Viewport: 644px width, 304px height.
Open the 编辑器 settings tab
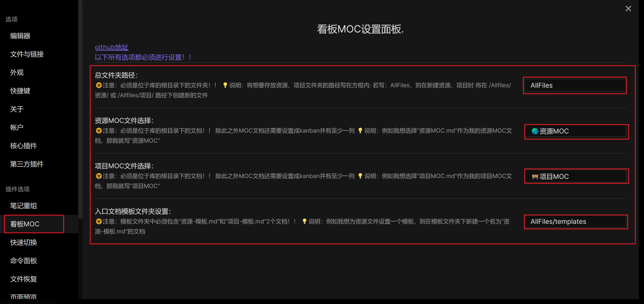pyautogui.click(x=20, y=36)
